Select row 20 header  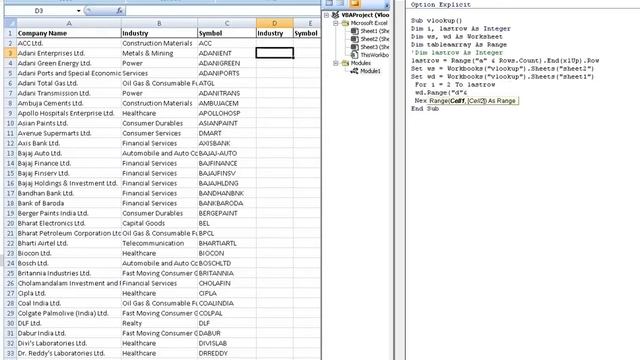(x=10, y=223)
